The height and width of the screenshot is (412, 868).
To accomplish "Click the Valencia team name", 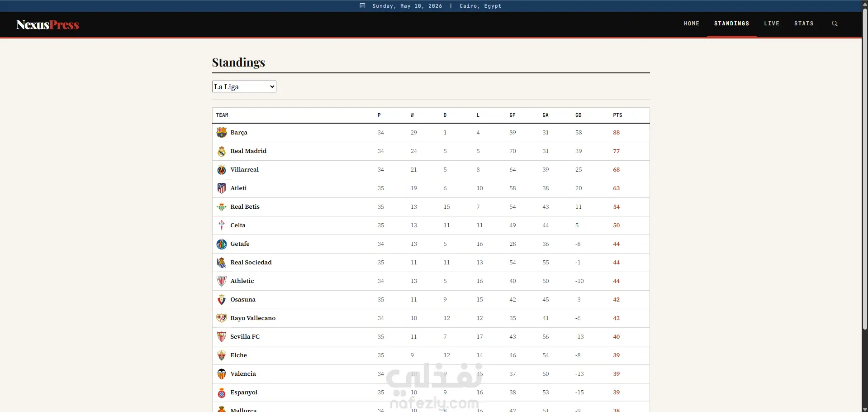I will (243, 374).
